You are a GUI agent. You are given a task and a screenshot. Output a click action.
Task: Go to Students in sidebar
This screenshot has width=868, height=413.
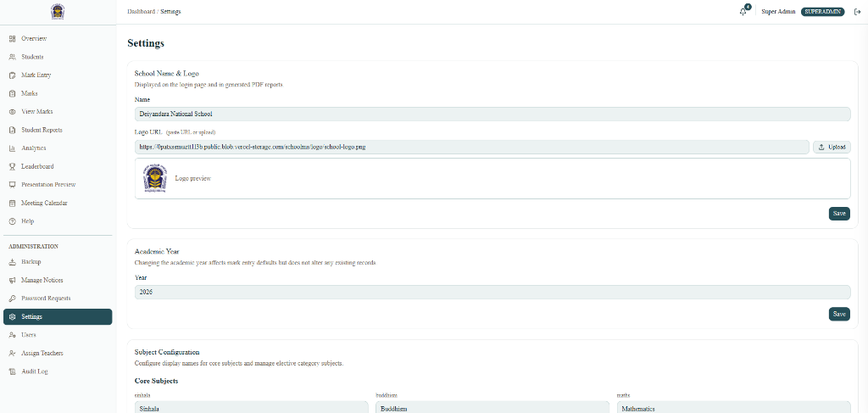pos(58,57)
